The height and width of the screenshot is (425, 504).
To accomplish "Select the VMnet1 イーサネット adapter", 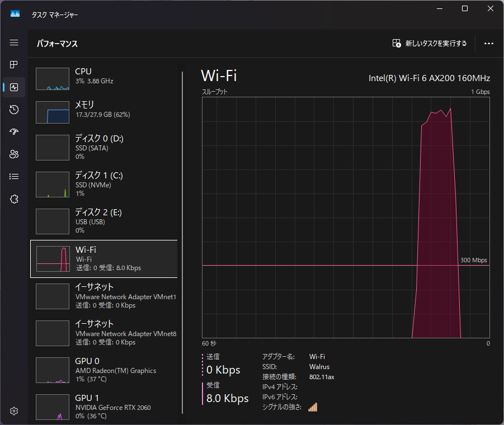I will coord(104,296).
